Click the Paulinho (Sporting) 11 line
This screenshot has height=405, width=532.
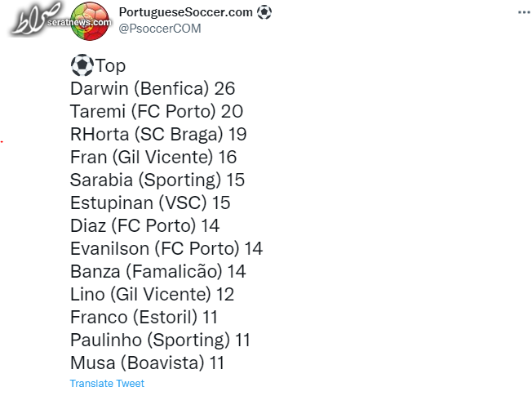160,340
